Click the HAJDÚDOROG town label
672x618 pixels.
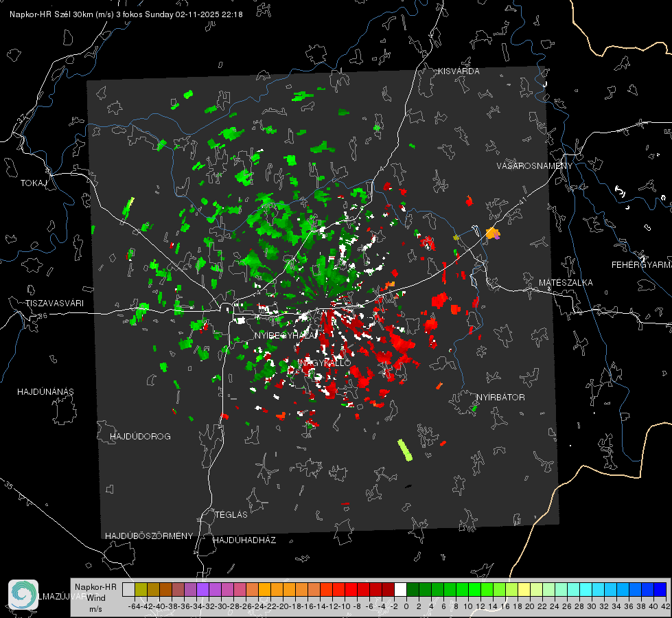(140, 436)
